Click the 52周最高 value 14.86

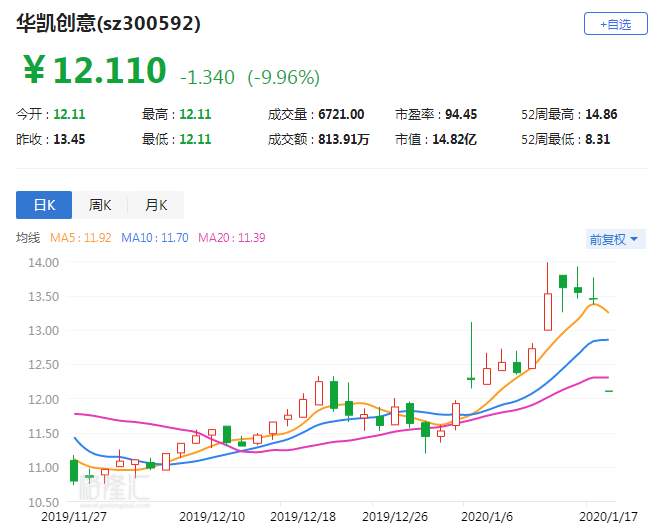pyautogui.click(x=601, y=114)
